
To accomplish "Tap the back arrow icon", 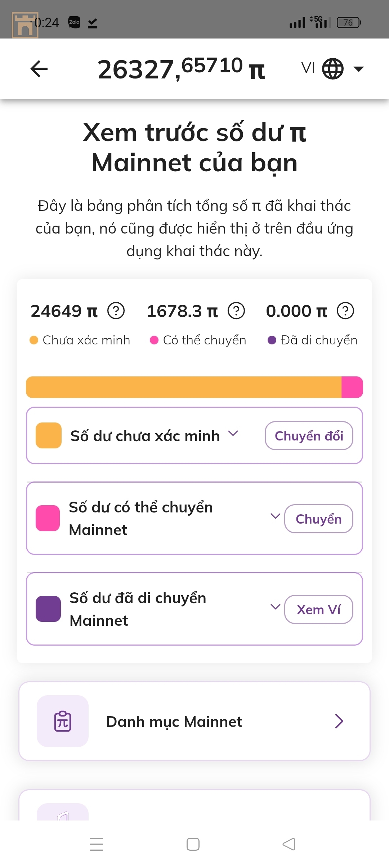I will pos(39,69).
